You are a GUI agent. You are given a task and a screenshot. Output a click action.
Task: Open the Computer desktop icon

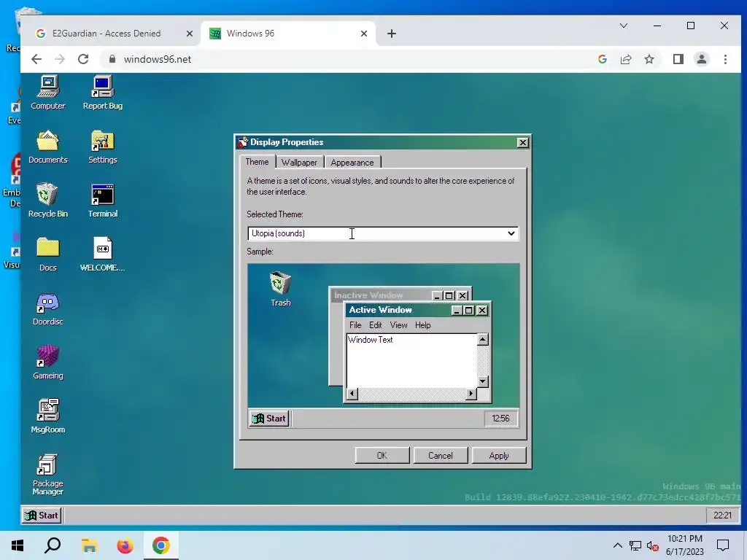point(47,93)
